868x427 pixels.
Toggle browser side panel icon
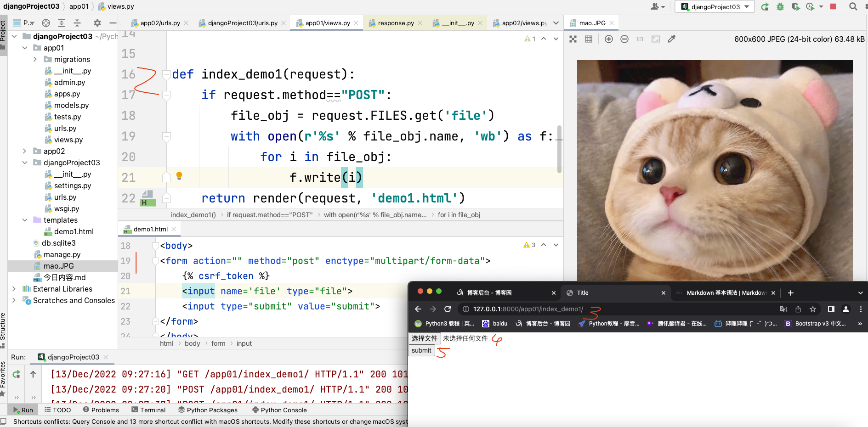tap(831, 309)
